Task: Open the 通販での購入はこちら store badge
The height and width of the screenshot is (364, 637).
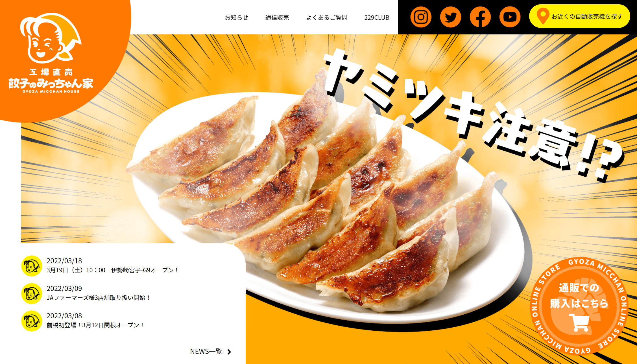Action: 579,306
